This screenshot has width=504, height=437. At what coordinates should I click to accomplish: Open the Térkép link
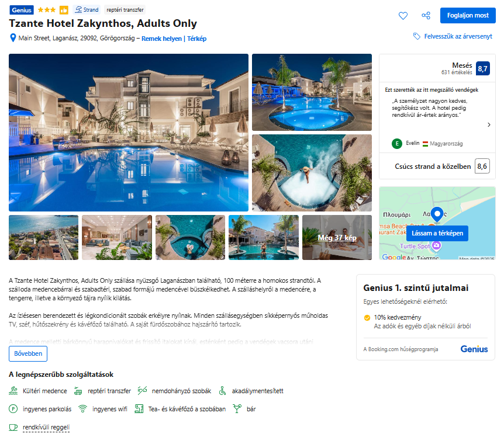coord(196,39)
